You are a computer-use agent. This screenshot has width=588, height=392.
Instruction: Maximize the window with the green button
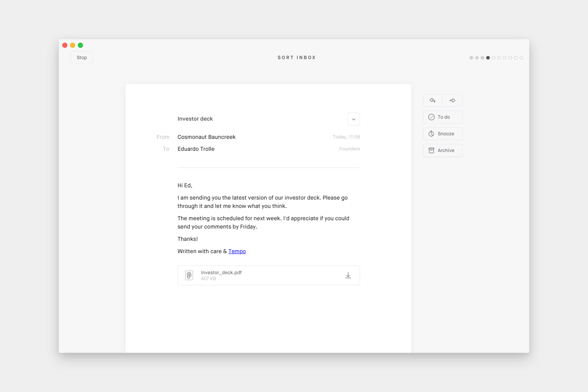(x=80, y=45)
